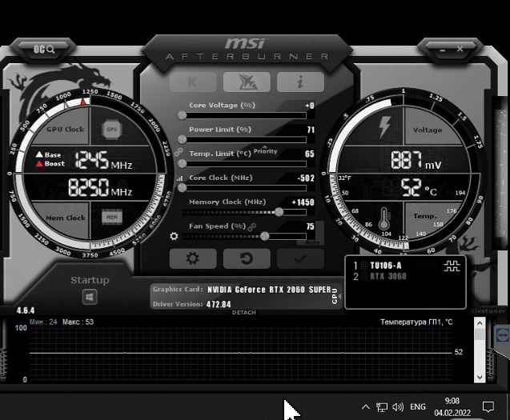Click the driver version 472.84
510x420 pixels.
[x=219, y=304]
